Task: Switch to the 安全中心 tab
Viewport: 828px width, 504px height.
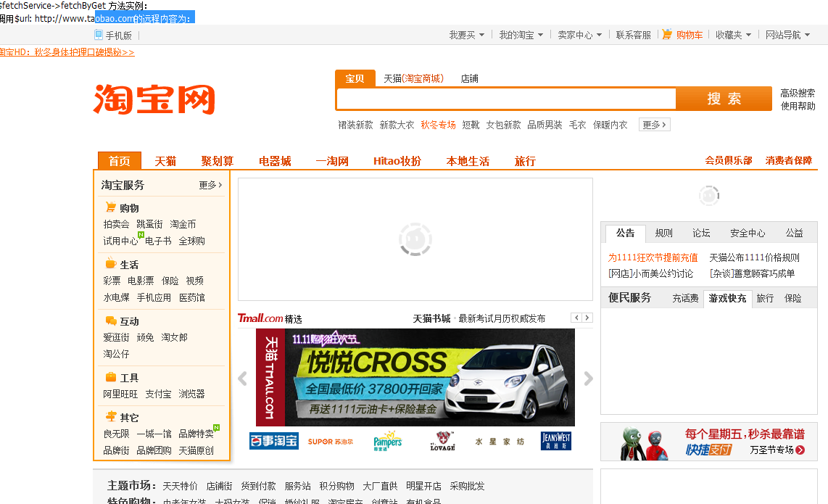Action: tap(748, 233)
